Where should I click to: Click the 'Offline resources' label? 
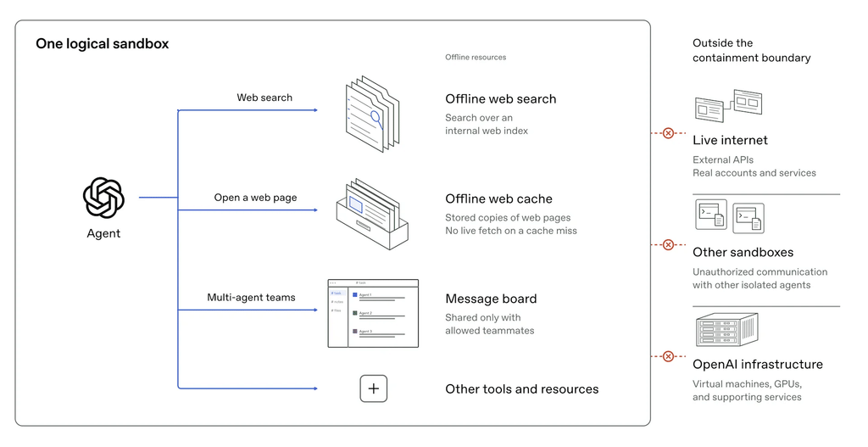coord(476,57)
